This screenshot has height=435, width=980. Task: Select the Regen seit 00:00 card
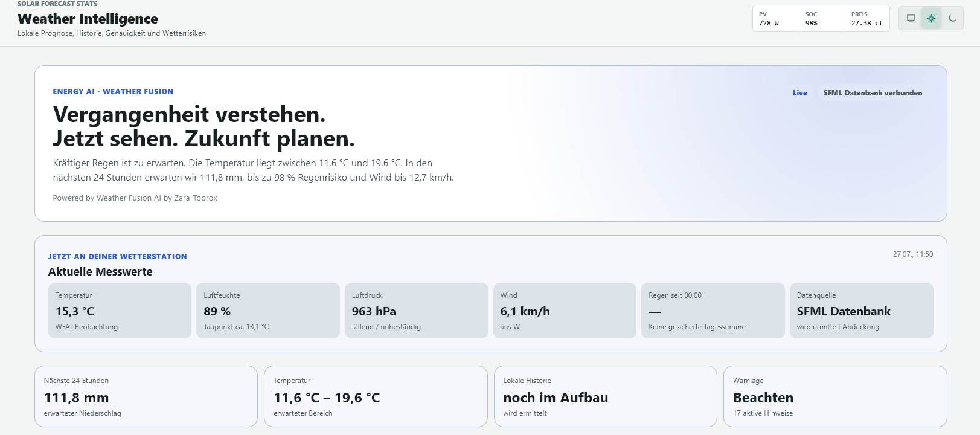click(713, 311)
